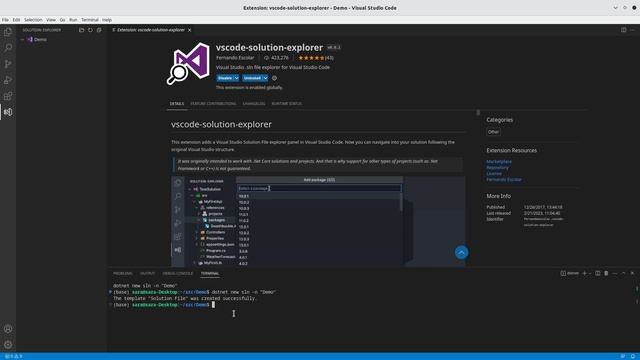Click feedback icon in status bar
The height and width of the screenshot is (360, 640).
(x=623, y=356)
